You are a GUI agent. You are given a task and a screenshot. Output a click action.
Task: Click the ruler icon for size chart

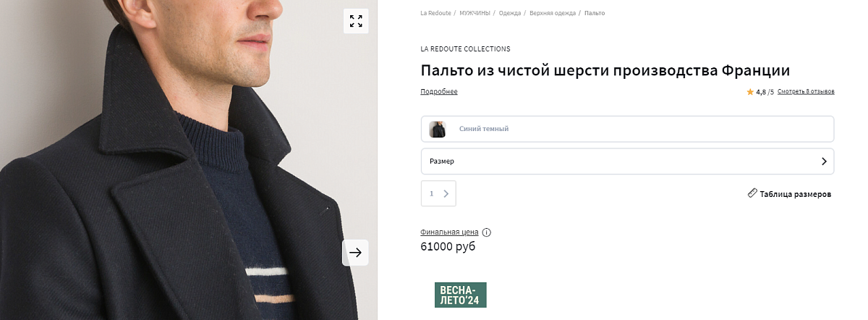pos(752,193)
